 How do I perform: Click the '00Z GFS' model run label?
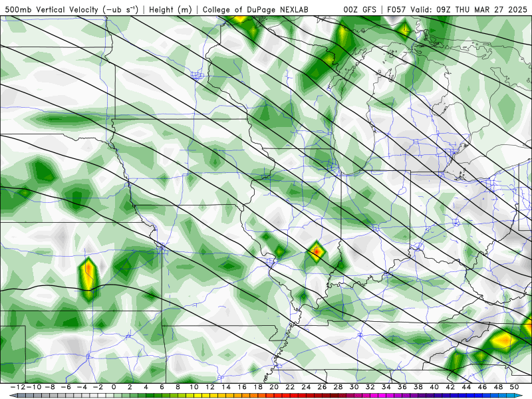coord(360,9)
